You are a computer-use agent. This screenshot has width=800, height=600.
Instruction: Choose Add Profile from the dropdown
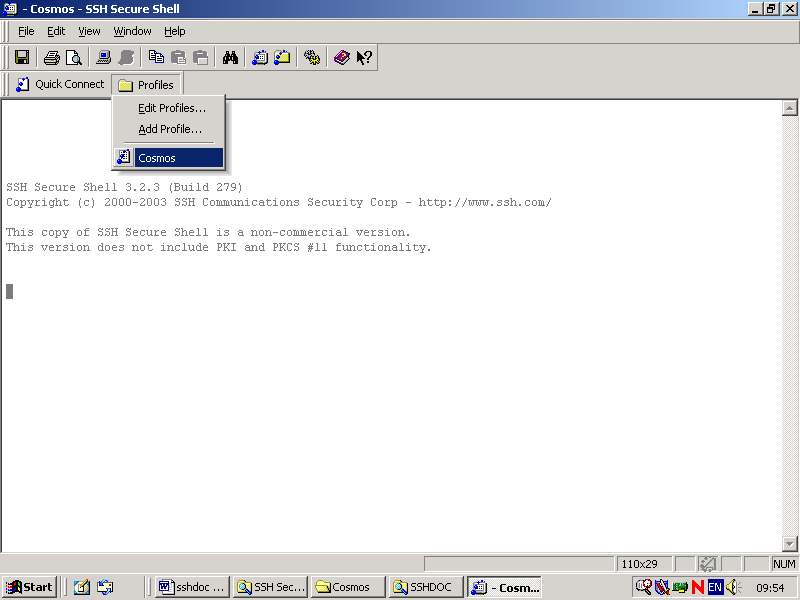pyautogui.click(x=169, y=129)
